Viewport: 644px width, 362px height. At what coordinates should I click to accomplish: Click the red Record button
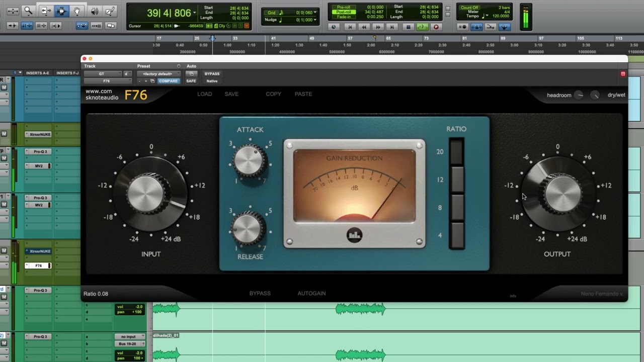click(x=436, y=27)
